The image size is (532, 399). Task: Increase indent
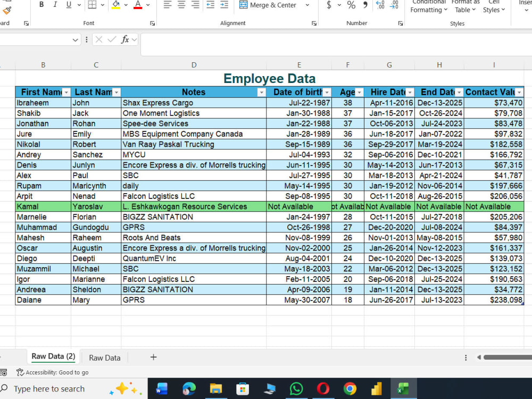click(x=225, y=5)
